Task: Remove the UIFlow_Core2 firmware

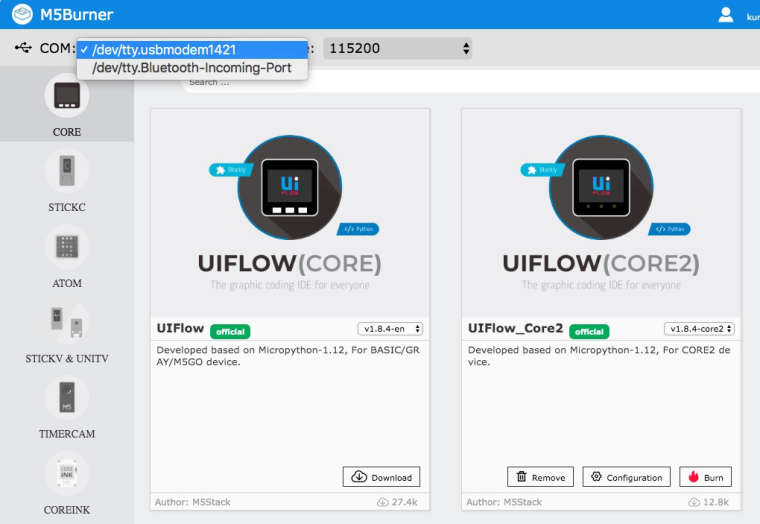Action: (x=540, y=477)
